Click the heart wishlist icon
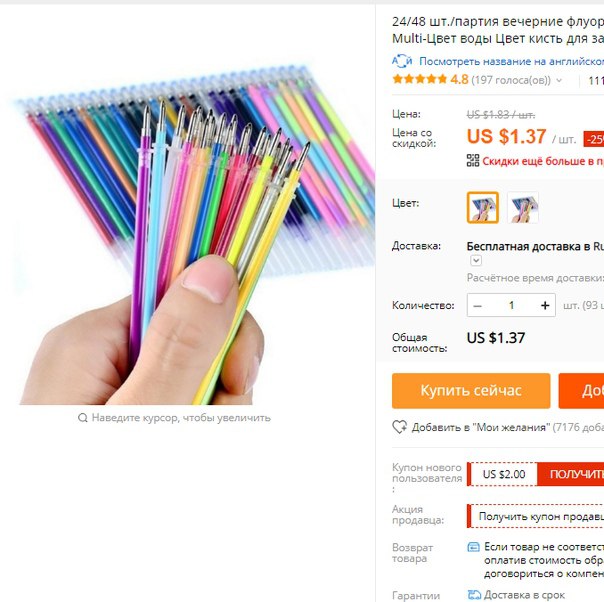 399,427
